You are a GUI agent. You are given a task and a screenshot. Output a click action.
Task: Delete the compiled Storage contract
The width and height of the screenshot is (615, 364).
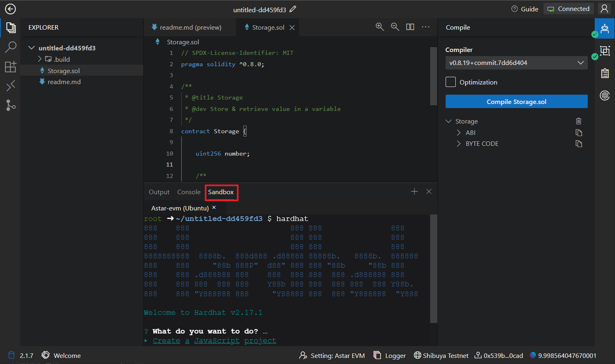pos(578,121)
